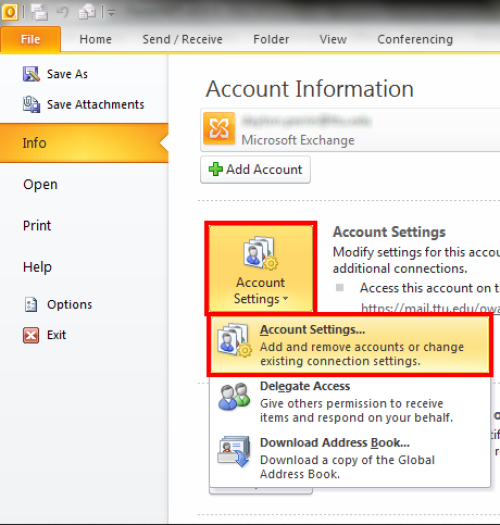This screenshot has height=525, width=500.
Task: Select Info in the backstage menu
Action: (x=84, y=143)
